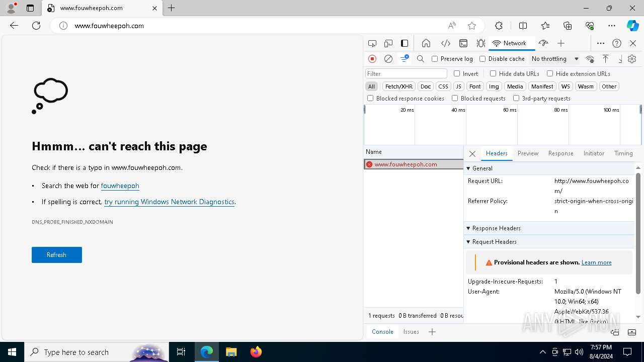Open the Console drawer tab
Screen dimensions: 644x362
click(382, 332)
